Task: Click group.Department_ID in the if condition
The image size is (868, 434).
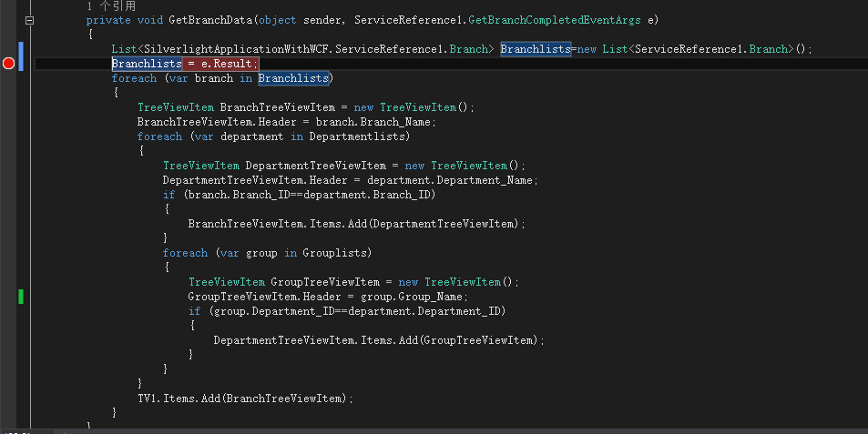Action: pos(273,310)
